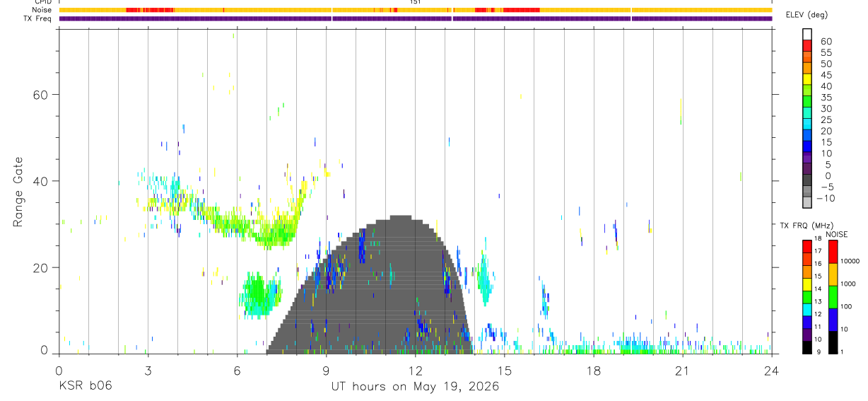The width and height of the screenshot is (868, 401).
Task: Click the x-axis tick label 24
Action: tap(771, 370)
